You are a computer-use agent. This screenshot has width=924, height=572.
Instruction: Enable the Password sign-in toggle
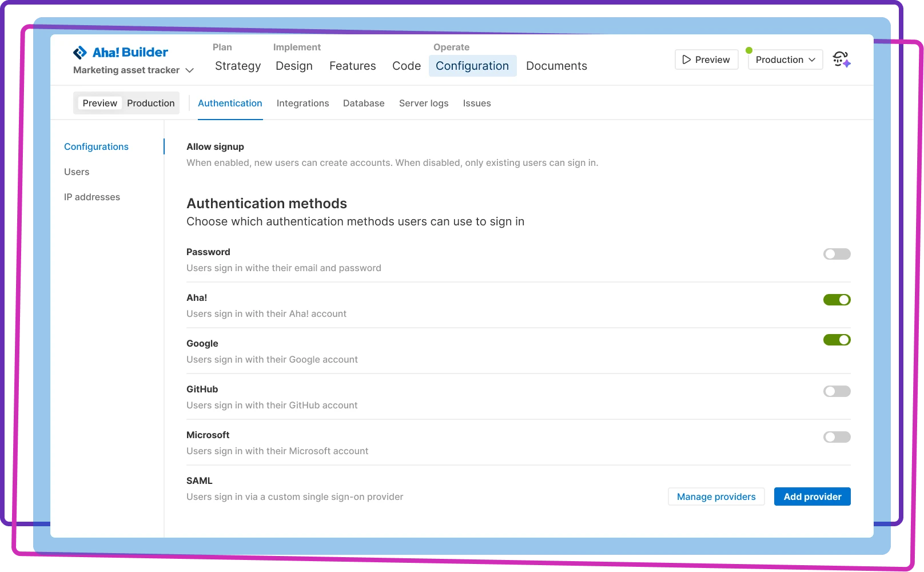click(837, 254)
